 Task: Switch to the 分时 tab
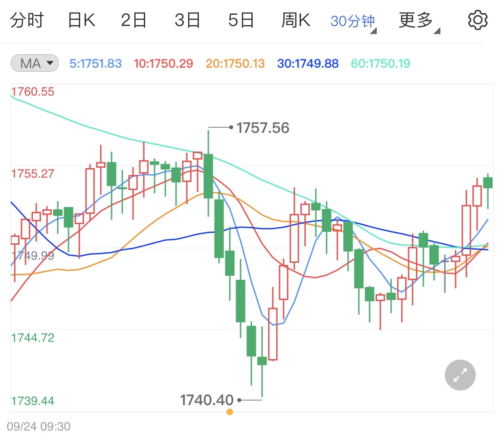click(27, 20)
